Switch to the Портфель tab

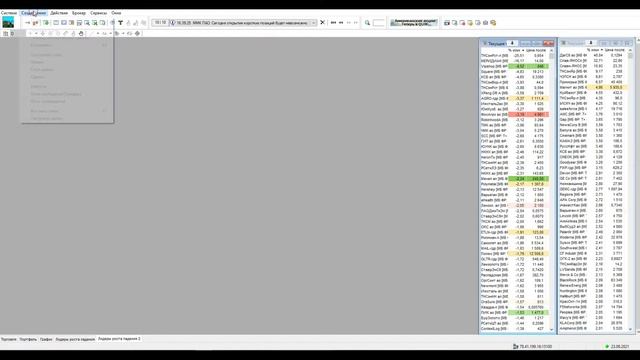(28, 339)
